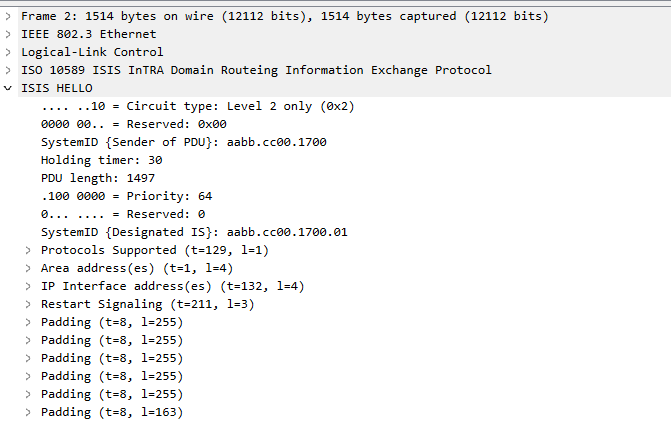Select the Priority: 64 line
The width and height of the screenshot is (671, 442).
(126, 196)
